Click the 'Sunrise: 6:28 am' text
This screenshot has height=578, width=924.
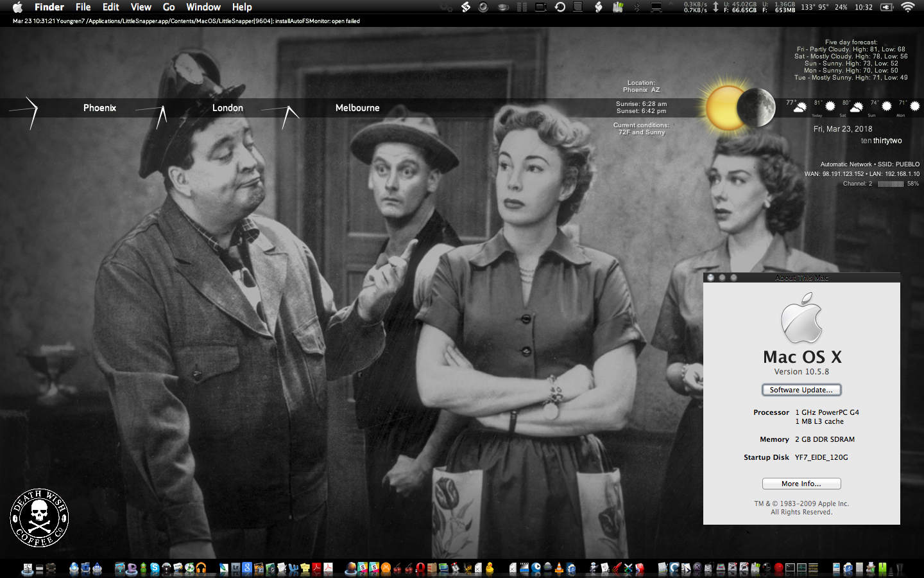coord(641,104)
